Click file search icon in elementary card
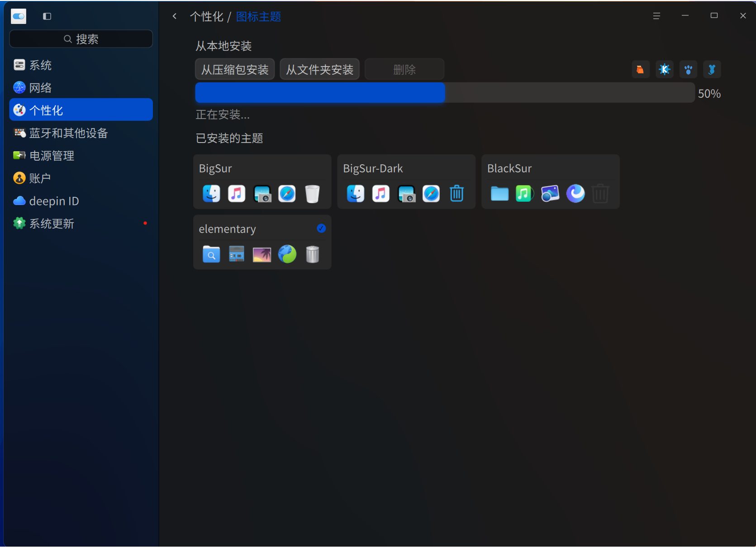This screenshot has width=756, height=548. click(x=211, y=254)
